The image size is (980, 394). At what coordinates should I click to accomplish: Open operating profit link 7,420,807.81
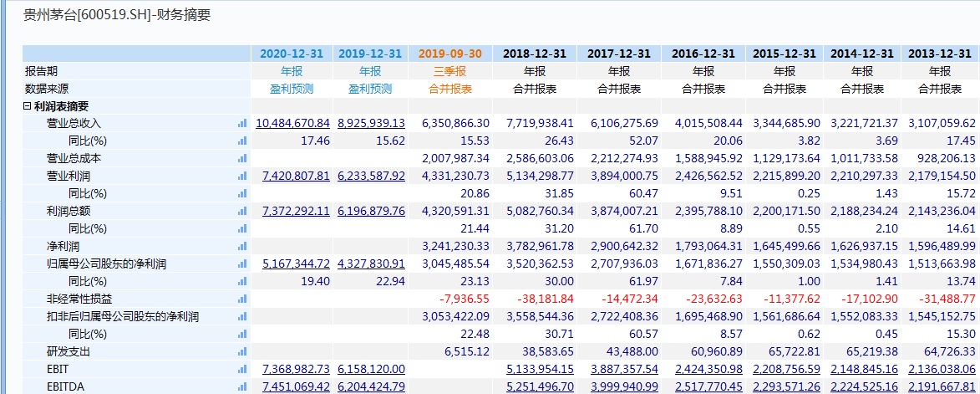[297, 177]
